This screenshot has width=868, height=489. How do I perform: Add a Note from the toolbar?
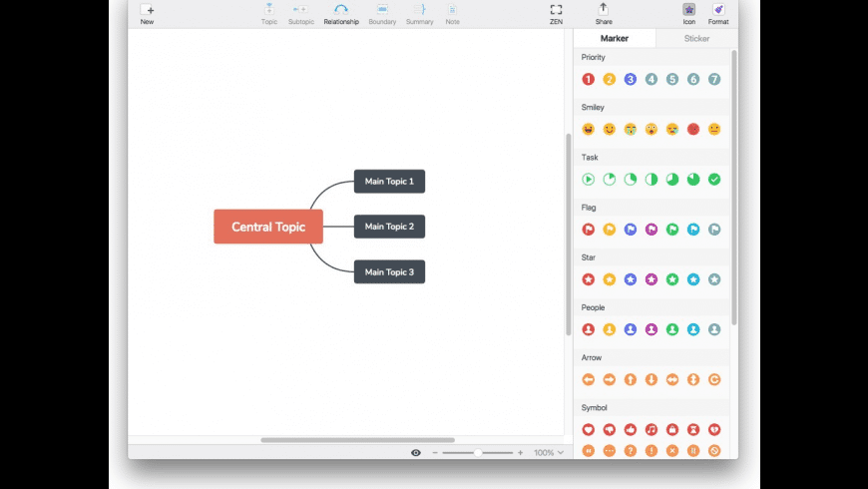click(452, 14)
